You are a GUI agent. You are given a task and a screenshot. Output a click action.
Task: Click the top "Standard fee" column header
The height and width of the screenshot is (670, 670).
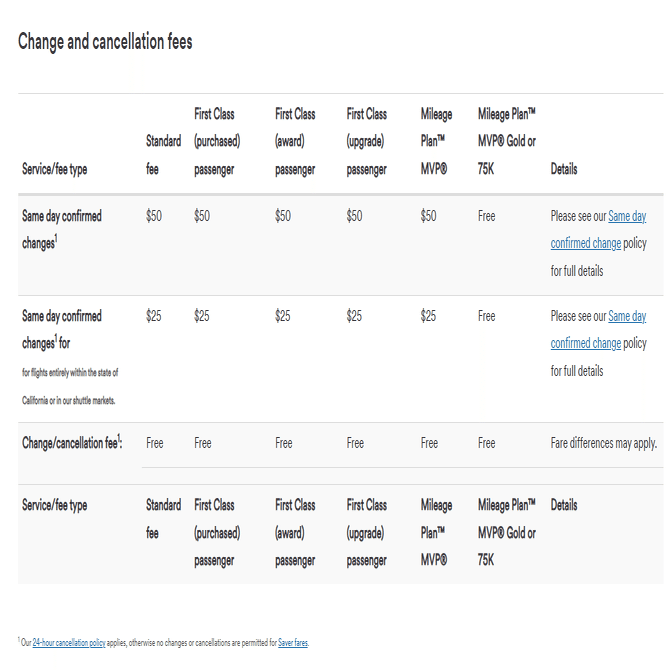pos(163,155)
